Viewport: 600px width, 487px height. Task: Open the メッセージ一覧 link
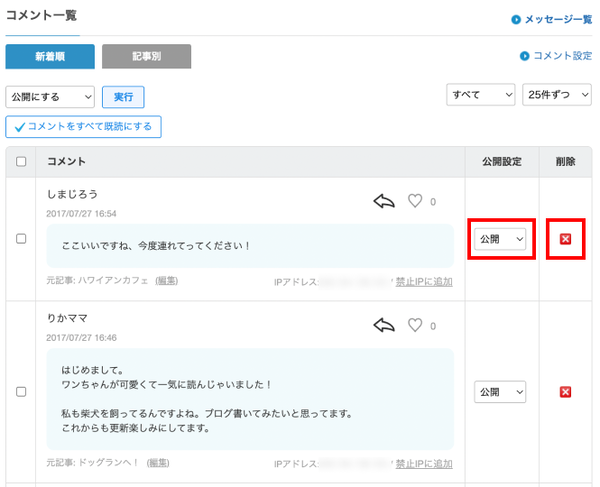click(558, 19)
